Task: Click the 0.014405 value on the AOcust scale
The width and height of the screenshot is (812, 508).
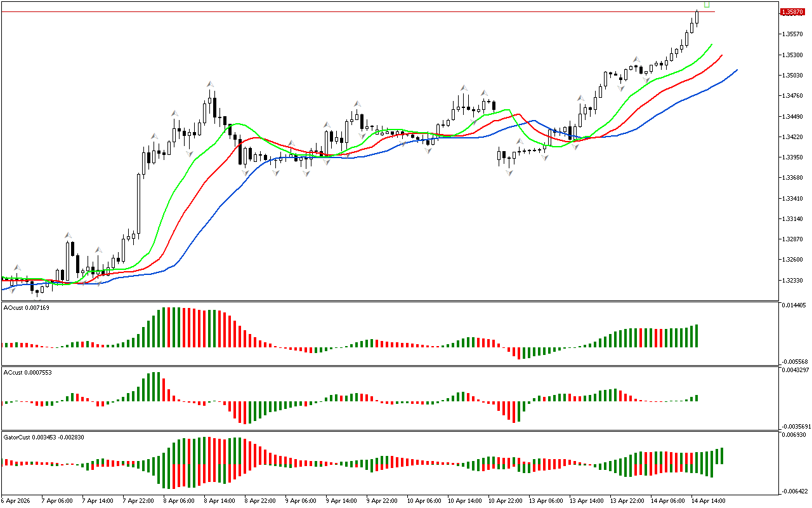Action: point(793,305)
